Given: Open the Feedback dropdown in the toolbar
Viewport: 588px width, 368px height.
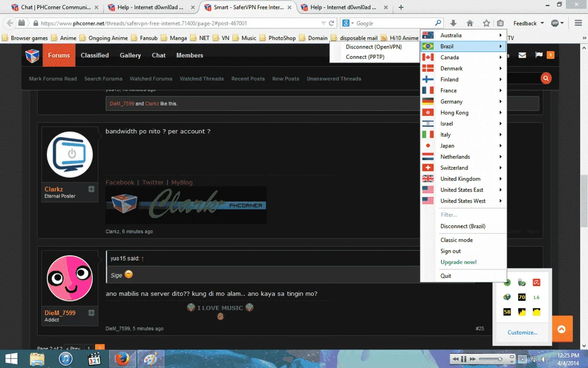Looking at the screenshot, I should click(528, 23).
